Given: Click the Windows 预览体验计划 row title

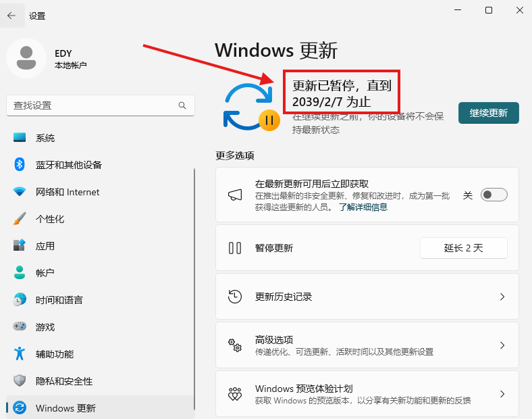Looking at the screenshot, I should click(304, 389).
